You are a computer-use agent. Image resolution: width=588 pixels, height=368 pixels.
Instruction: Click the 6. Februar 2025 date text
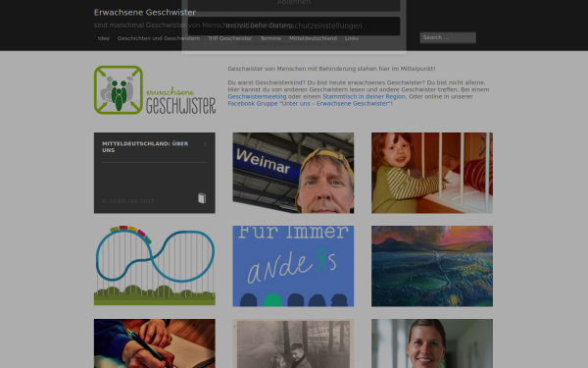point(128,201)
